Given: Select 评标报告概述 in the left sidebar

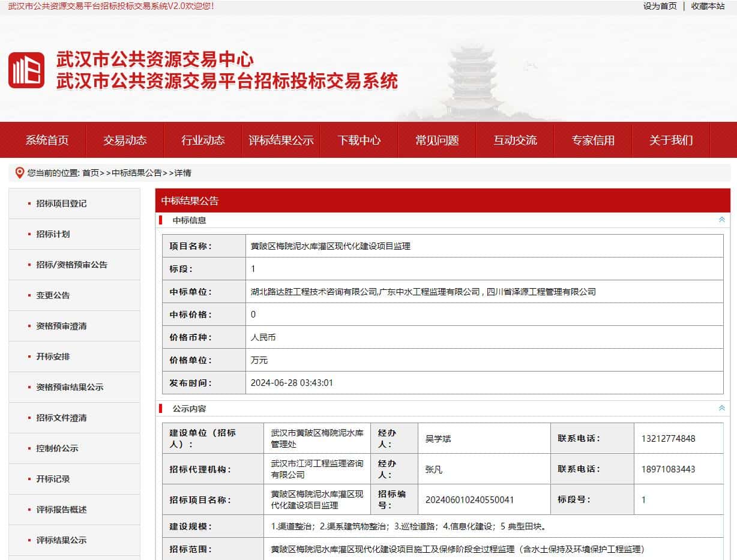Looking at the screenshot, I should pos(61,510).
